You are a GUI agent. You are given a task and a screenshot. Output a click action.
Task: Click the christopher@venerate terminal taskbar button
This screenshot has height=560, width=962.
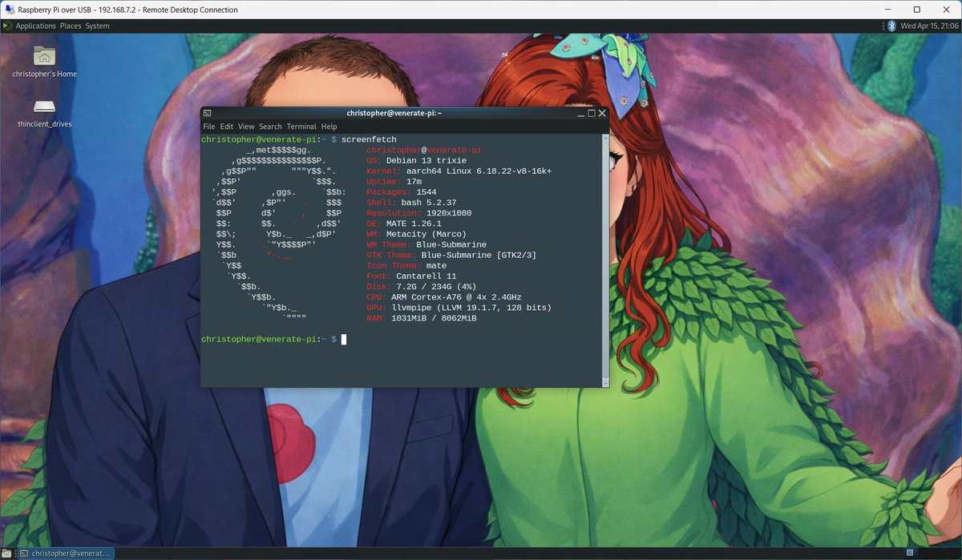click(x=64, y=553)
